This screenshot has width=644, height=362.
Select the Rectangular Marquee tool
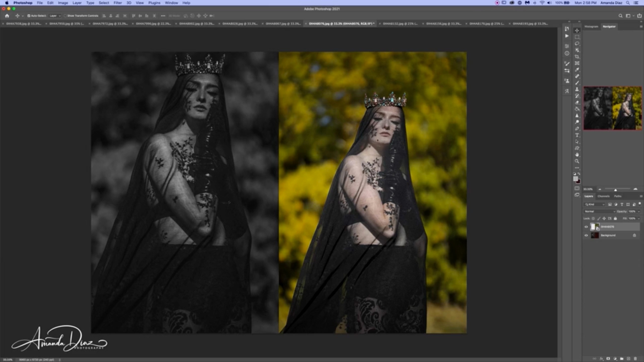[x=577, y=37]
